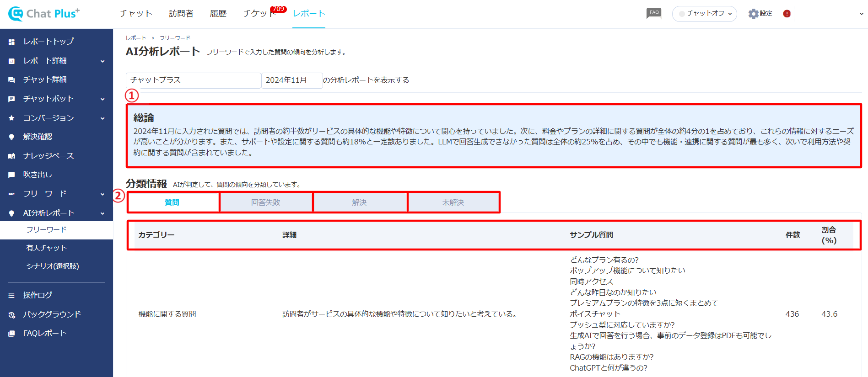
Task: Click the 割合(%) column header
Action: (829, 235)
